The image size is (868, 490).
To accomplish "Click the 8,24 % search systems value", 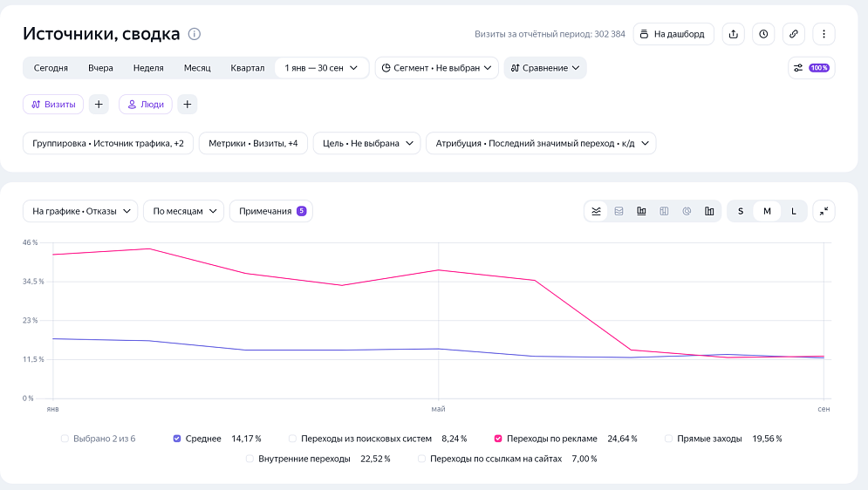I will (x=455, y=439).
